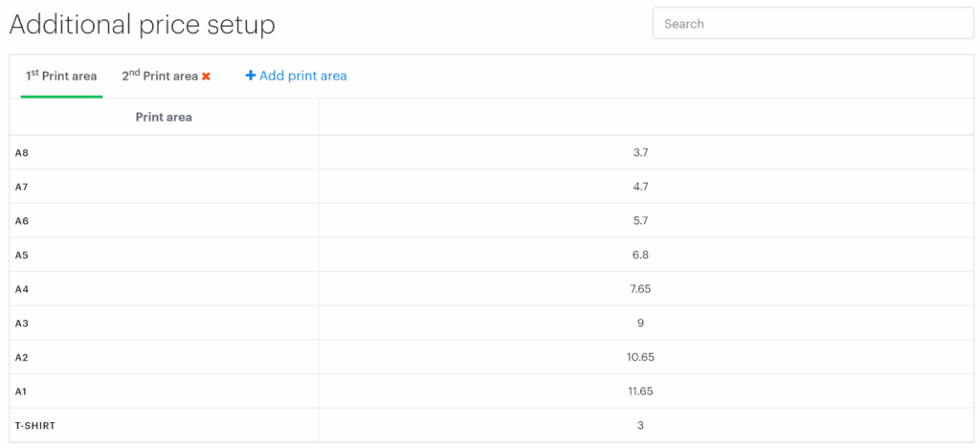Edit the A5 price value 6.8

coord(640,255)
